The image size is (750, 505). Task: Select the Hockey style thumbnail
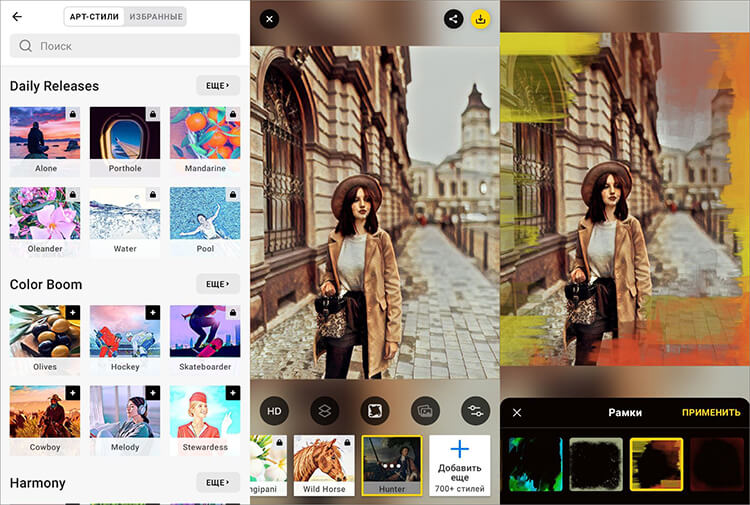[x=125, y=340]
